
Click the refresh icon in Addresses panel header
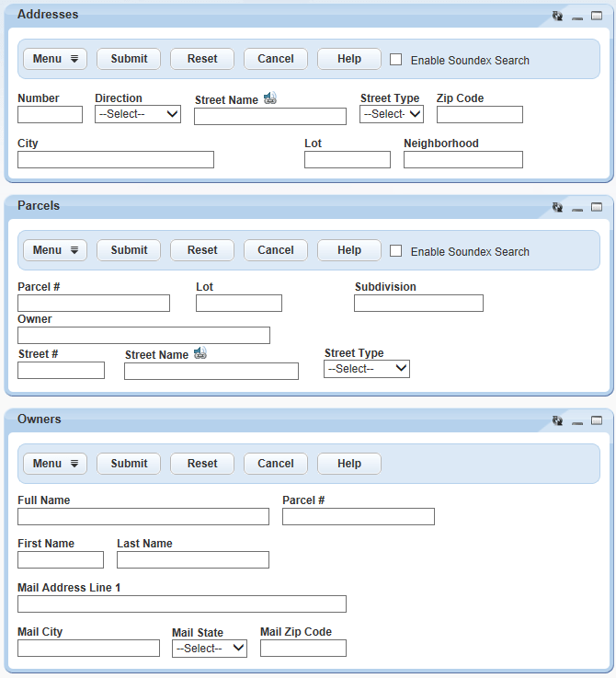(557, 17)
